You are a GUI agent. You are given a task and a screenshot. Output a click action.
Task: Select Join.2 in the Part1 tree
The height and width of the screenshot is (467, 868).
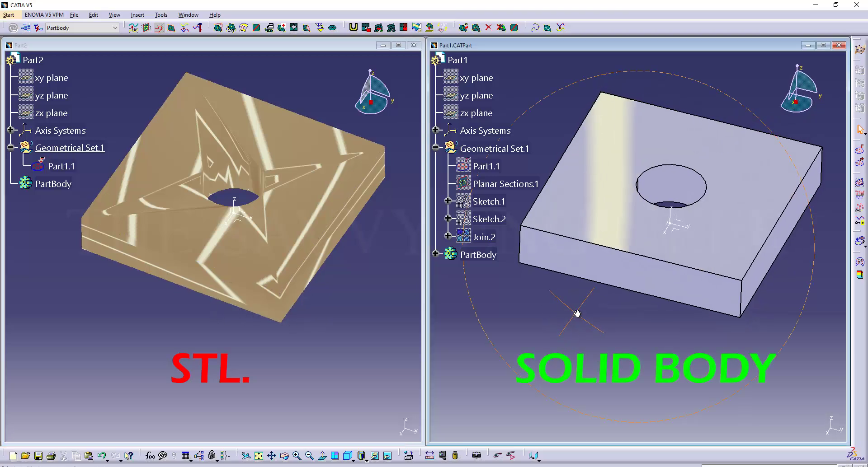484,237
